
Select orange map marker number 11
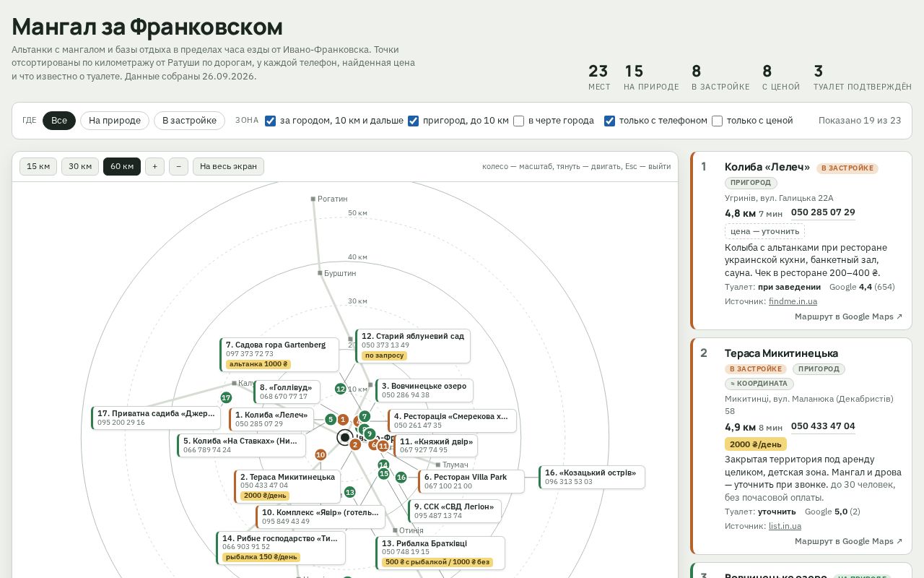[383, 446]
